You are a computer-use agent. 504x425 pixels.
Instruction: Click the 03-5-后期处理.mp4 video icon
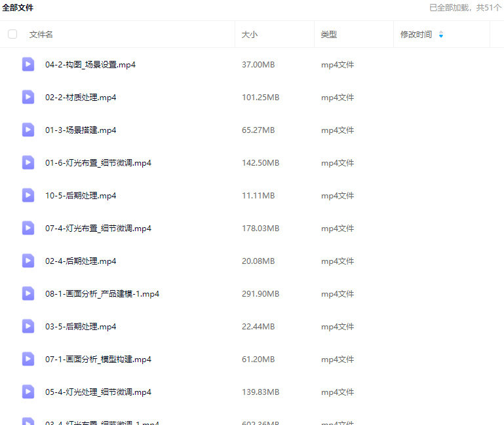tap(28, 326)
